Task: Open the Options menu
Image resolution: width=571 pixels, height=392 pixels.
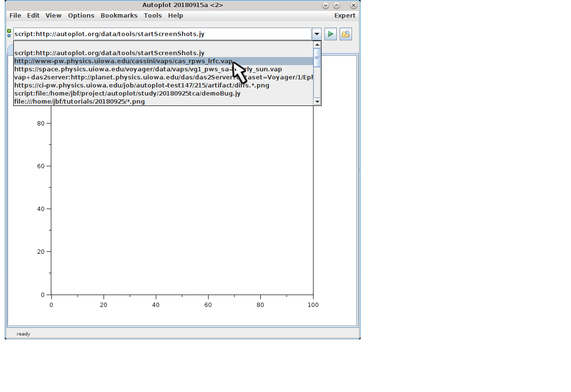Action: [x=81, y=16]
